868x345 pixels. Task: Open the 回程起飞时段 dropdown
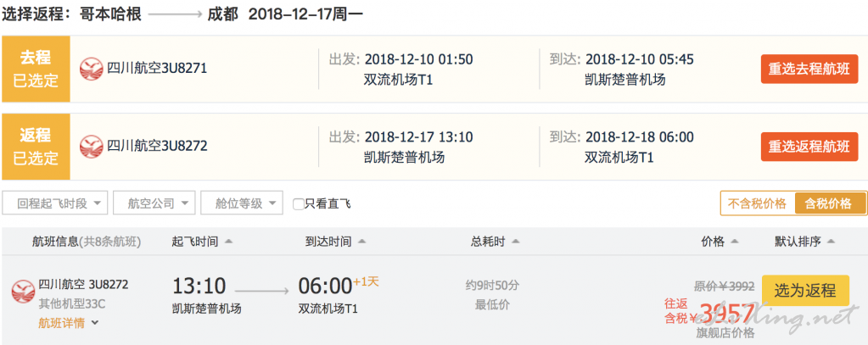point(55,203)
